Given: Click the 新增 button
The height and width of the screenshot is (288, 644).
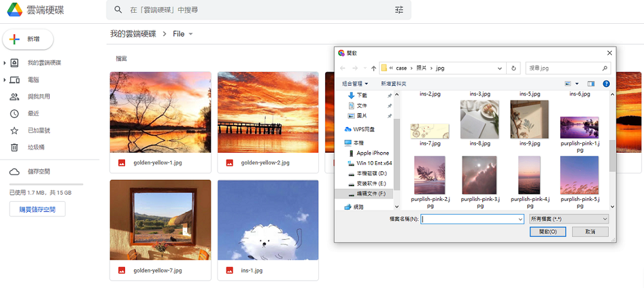Looking at the screenshot, I should click(x=28, y=39).
